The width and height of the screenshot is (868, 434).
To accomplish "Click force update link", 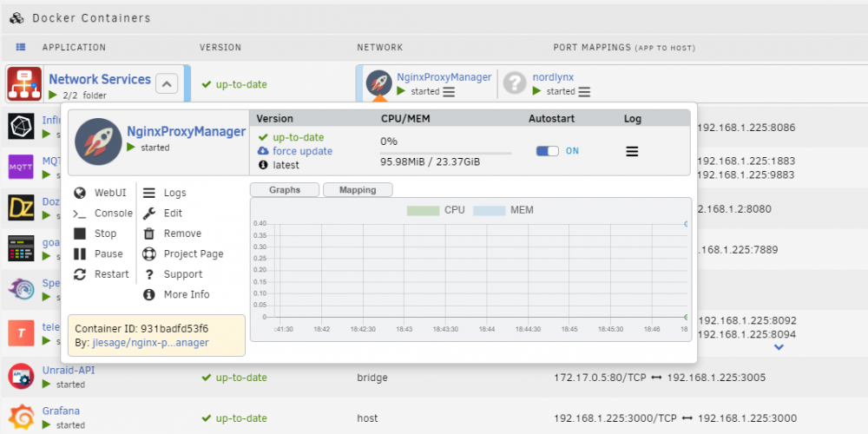I will coord(302,151).
